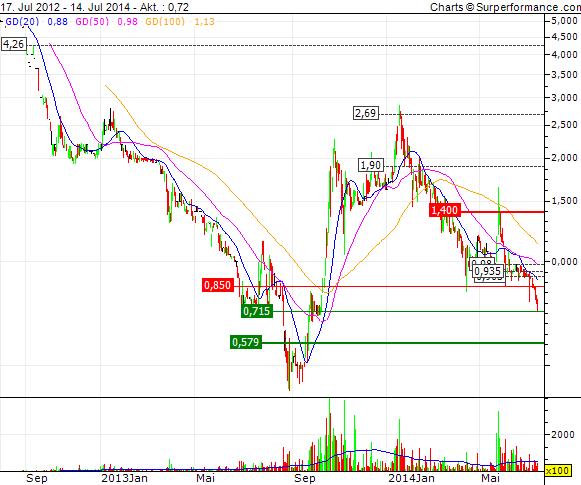Click the 2000 volume axis label
The width and height of the screenshot is (581, 485).
pyautogui.click(x=562, y=434)
